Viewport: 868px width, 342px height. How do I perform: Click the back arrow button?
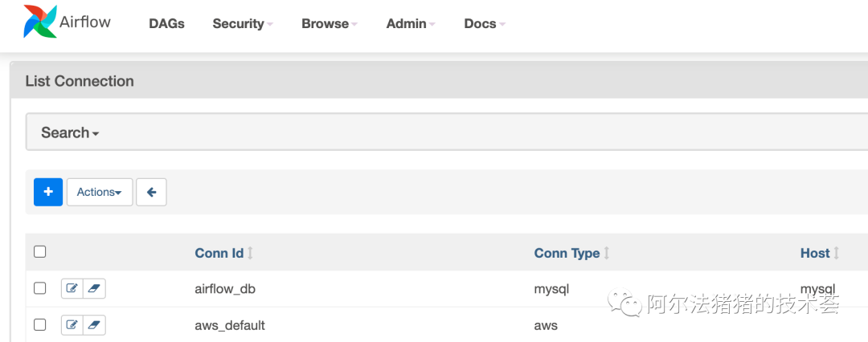coord(151,192)
